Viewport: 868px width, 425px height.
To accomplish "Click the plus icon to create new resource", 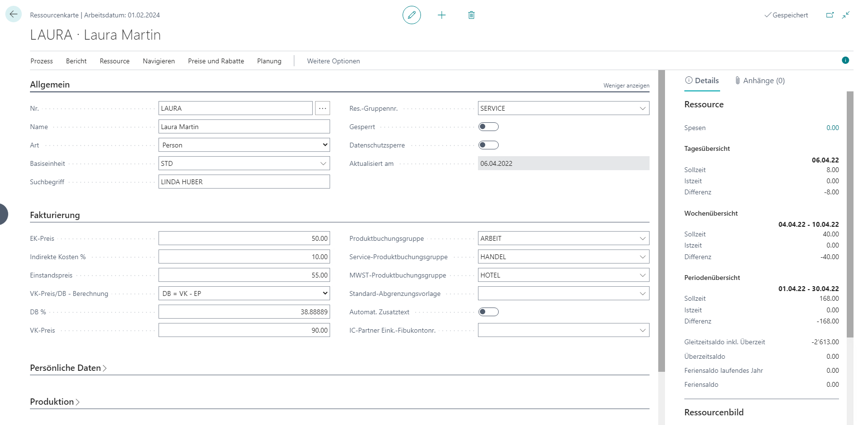I will click(442, 15).
